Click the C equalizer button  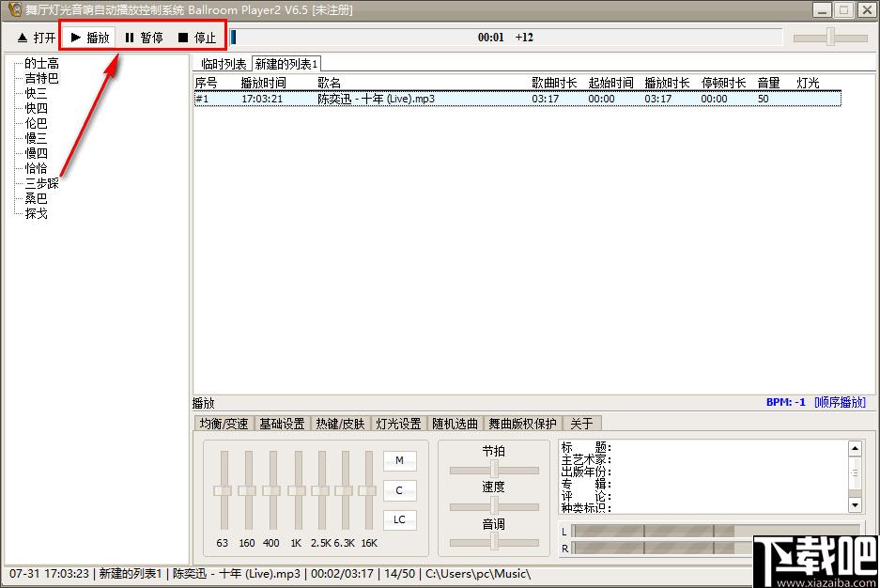399,490
